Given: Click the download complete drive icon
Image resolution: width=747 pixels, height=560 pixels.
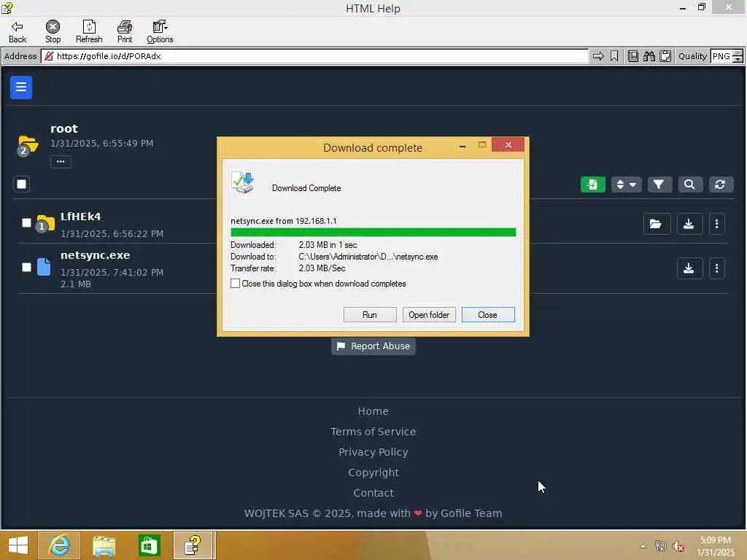Looking at the screenshot, I should [x=243, y=182].
